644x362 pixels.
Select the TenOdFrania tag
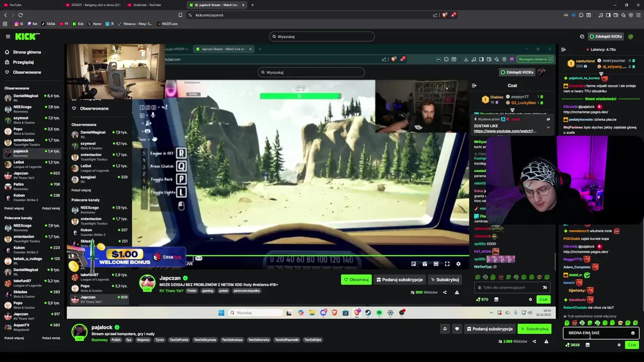[179, 340]
